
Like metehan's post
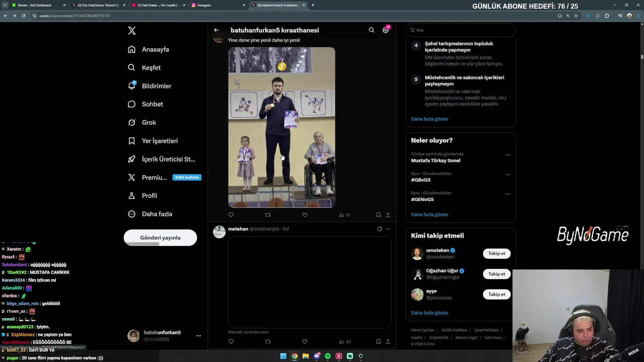[x=304, y=341]
